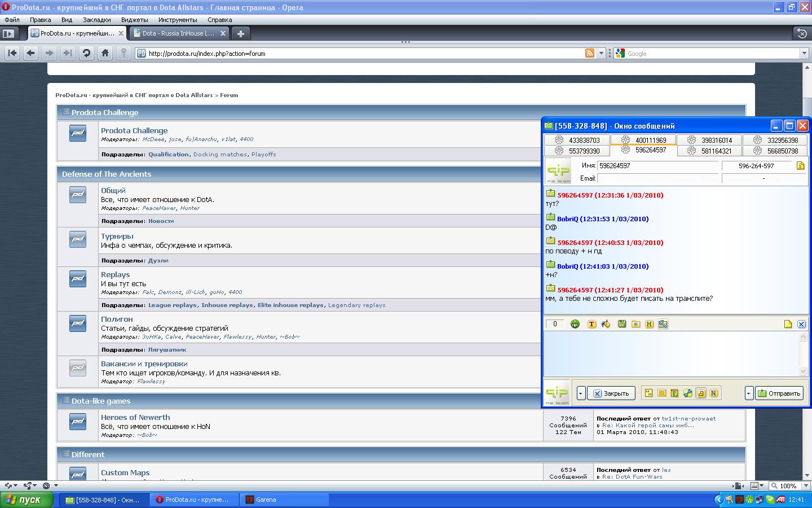Image resolution: width=812 pixels, height=508 pixels.
Task: Expand hidden tray icons arrow
Action: coord(718,500)
